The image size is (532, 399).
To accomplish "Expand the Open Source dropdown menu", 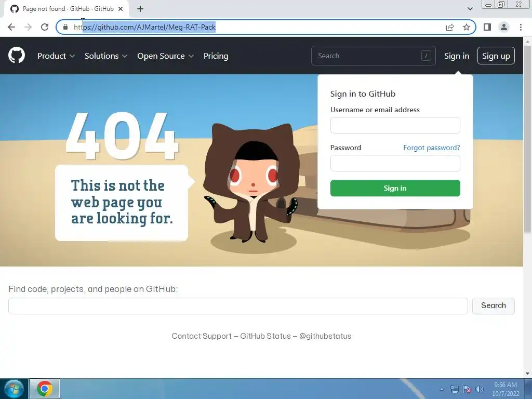I will pyautogui.click(x=166, y=56).
